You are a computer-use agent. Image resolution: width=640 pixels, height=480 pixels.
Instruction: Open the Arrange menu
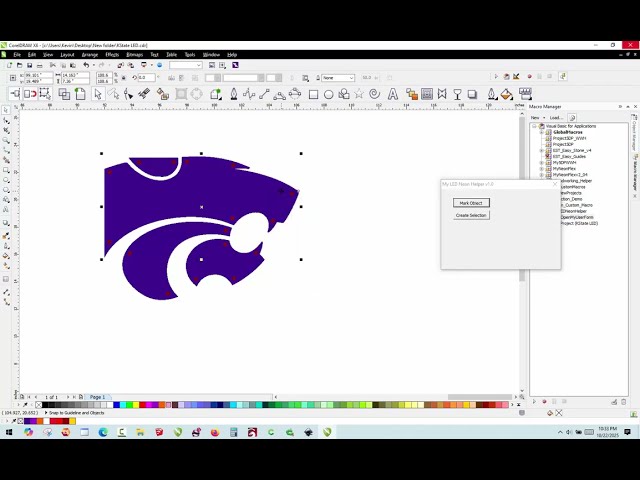coord(90,55)
